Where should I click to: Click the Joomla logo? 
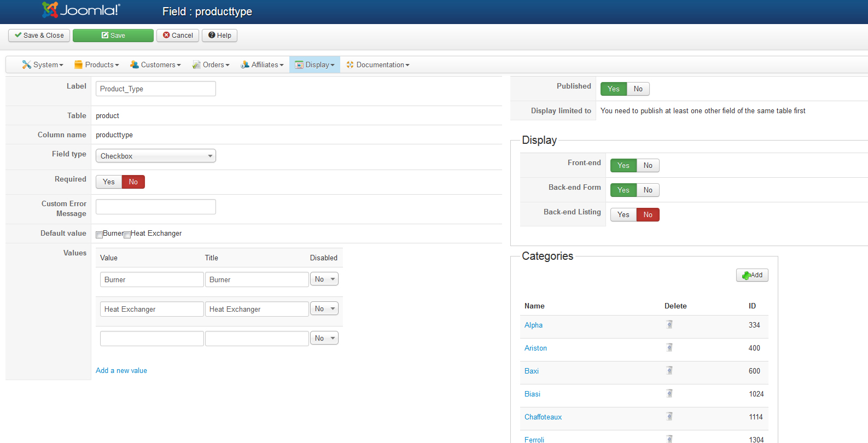pyautogui.click(x=81, y=10)
